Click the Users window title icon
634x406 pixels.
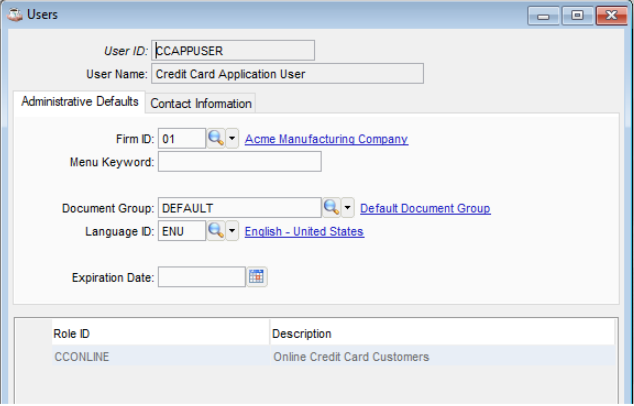click(15, 15)
